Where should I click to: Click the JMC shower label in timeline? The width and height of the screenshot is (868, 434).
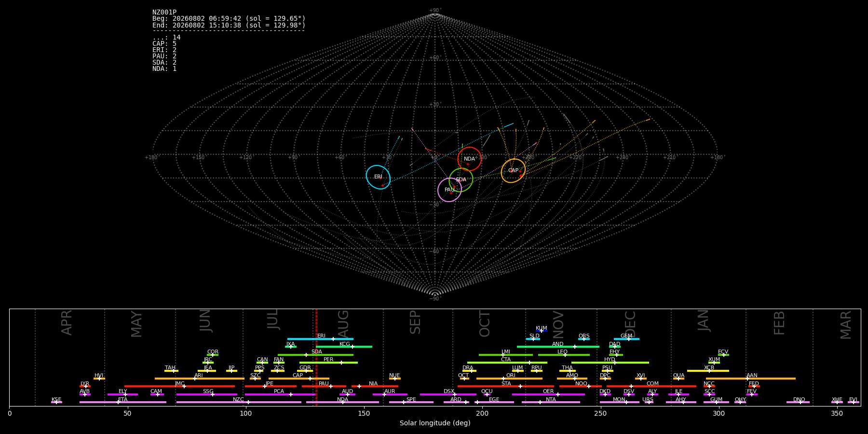click(x=180, y=384)
